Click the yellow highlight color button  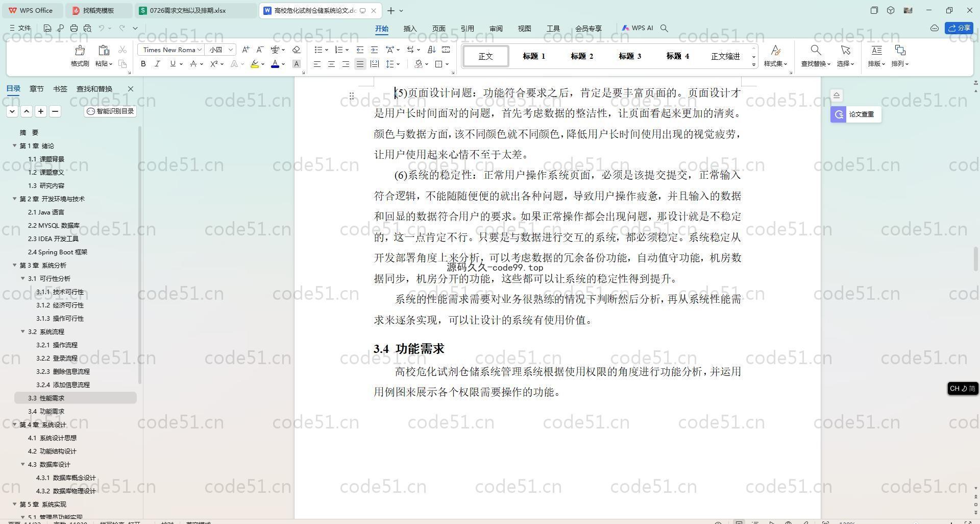[x=255, y=64]
